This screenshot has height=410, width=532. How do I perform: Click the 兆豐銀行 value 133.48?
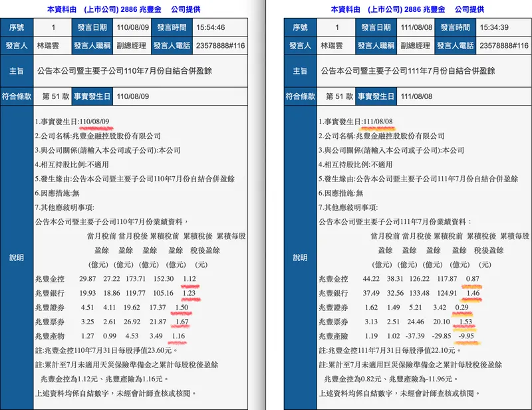pyautogui.click(x=420, y=293)
